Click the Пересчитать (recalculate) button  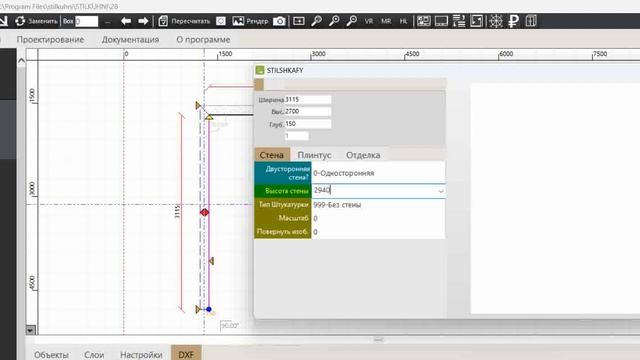184,21
